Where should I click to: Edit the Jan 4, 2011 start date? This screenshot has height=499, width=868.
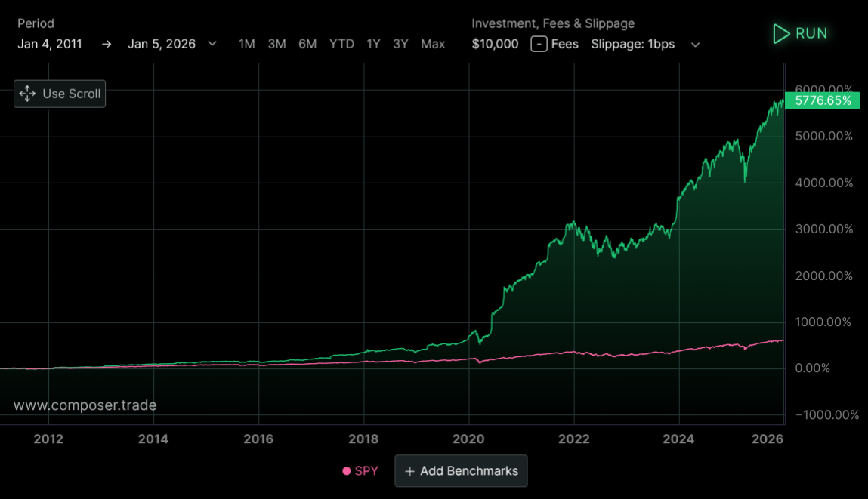(x=50, y=44)
